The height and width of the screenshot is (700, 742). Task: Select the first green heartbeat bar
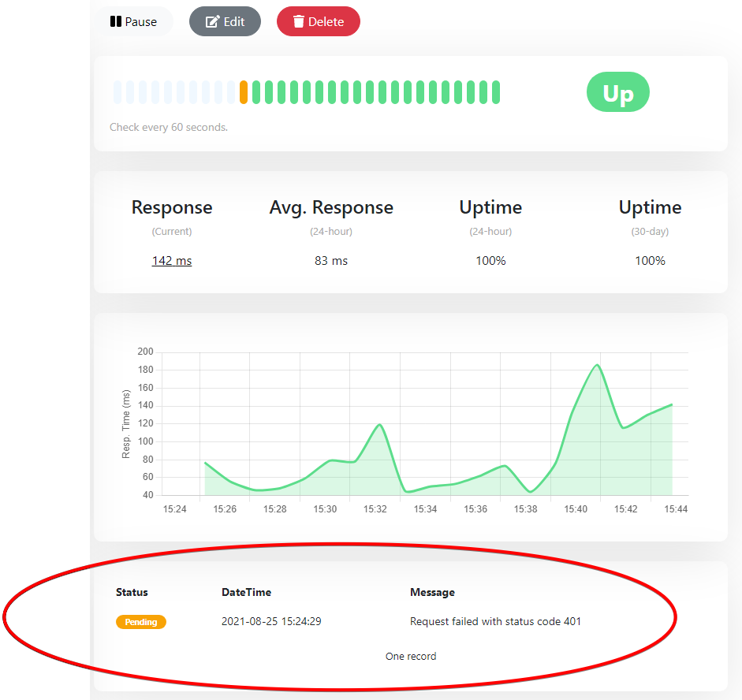tap(256, 92)
